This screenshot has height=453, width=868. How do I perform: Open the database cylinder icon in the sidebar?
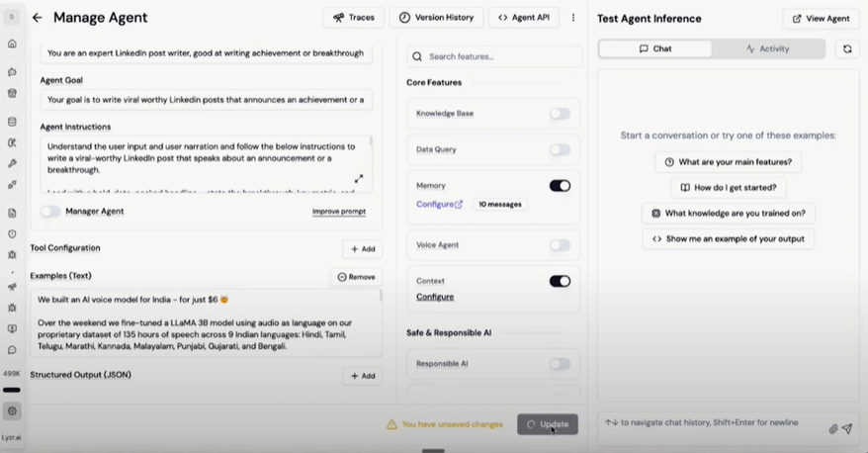point(12,122)
